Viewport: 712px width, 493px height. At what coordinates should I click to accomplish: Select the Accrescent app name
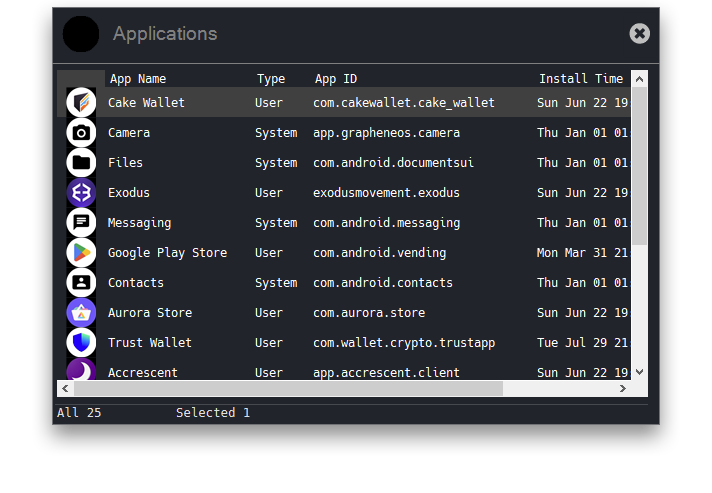click(x=143, y=372)
